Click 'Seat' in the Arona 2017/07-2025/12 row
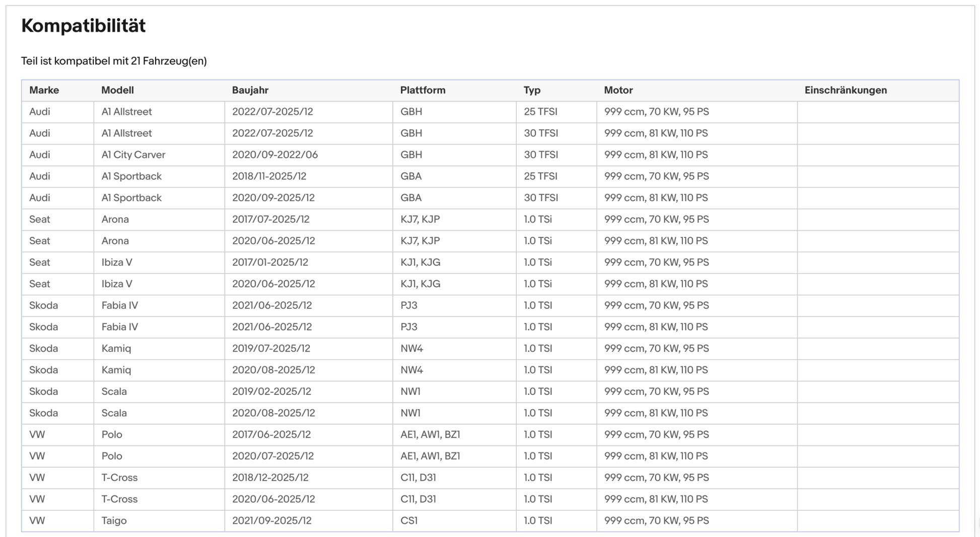This screenshot has width=980, height=537. [x=40, y=219]
